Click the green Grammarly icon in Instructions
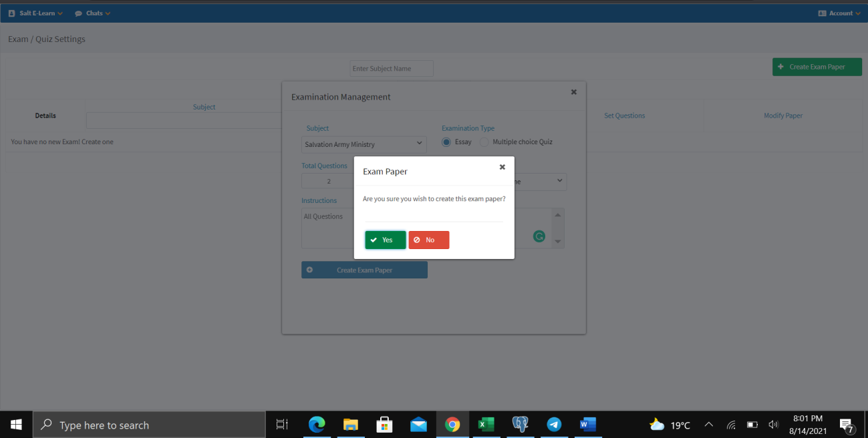 (x=539, y=236)
